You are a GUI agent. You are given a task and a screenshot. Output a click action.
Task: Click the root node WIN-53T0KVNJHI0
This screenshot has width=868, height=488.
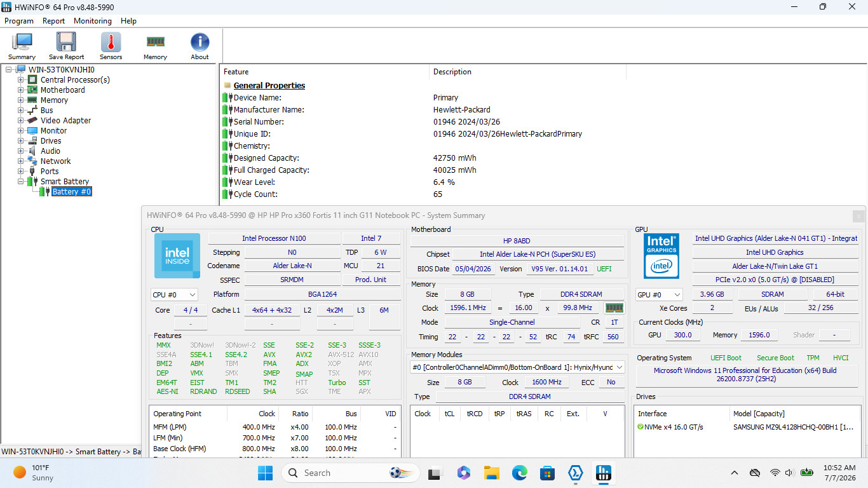[x=62, y=69]
